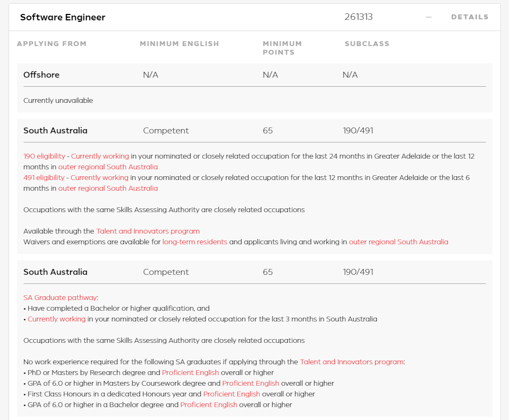The image size is (509, 420).
Task: Click the Software Engineer occupation header
Action: coord(63,17)
